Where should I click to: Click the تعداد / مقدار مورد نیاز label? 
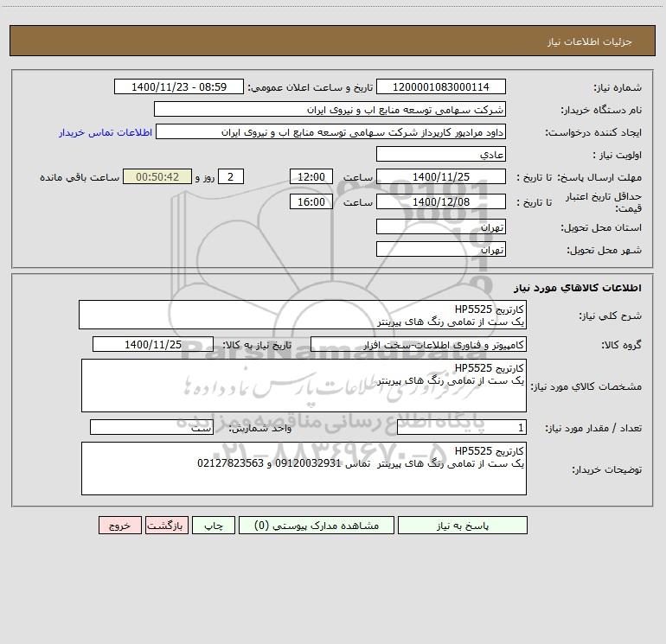pyautogui.click(x=593, y=428)
